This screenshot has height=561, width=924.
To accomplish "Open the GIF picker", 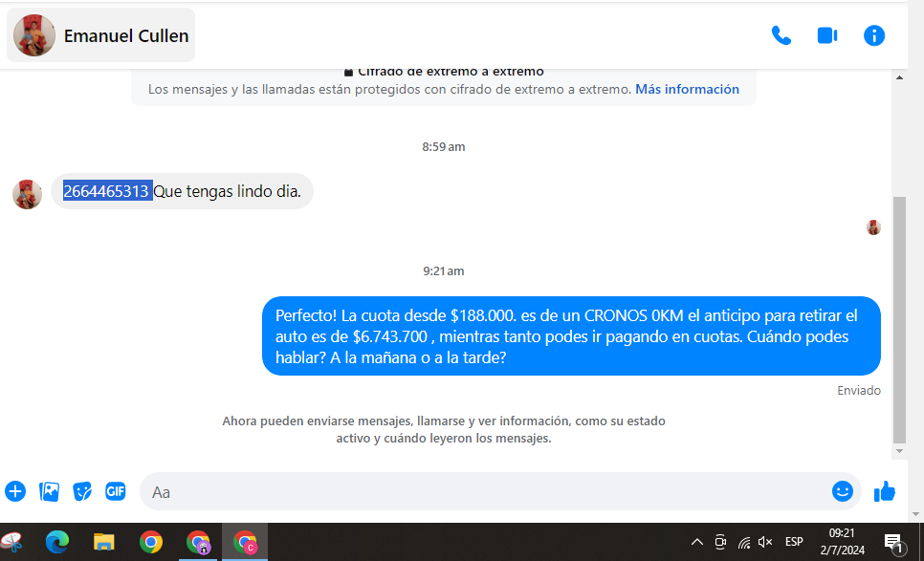I will [116, 491].
